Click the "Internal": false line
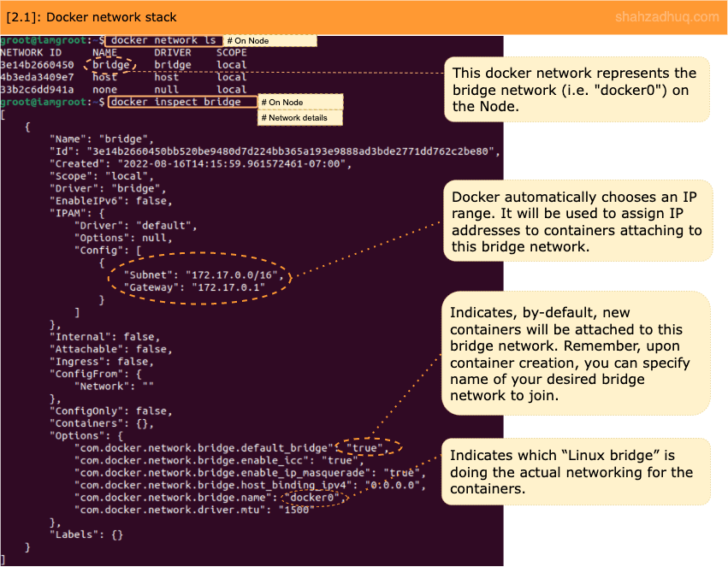Screen dimensions: 728x567 click(104, 337)
